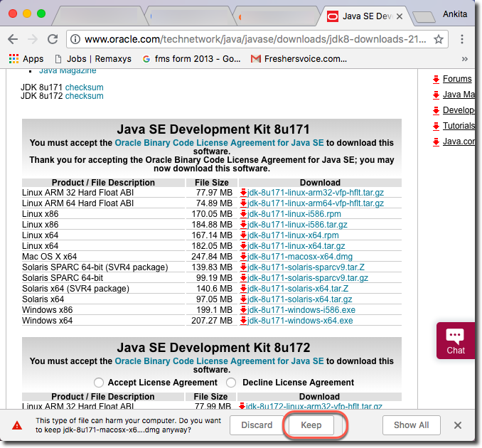Download jdk-8u171-solaris-sparcv9.tar.Z

(306, 267)
